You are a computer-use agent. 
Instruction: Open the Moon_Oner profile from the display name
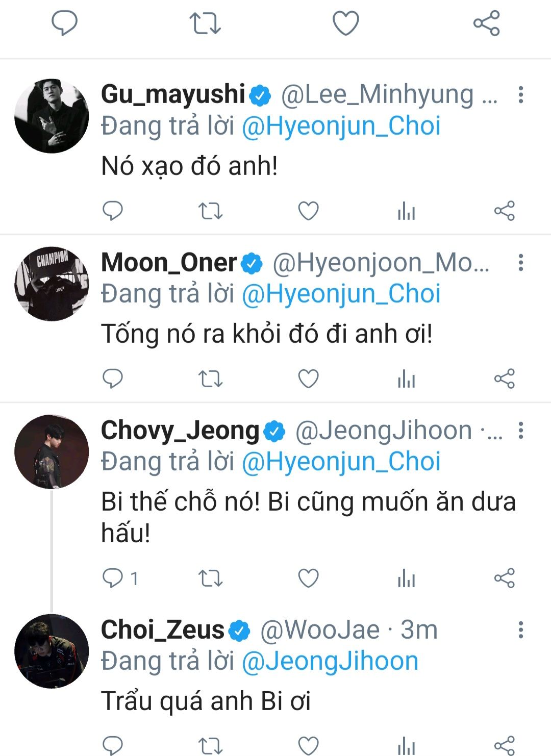pyautogui.click(x=169, y=263)
